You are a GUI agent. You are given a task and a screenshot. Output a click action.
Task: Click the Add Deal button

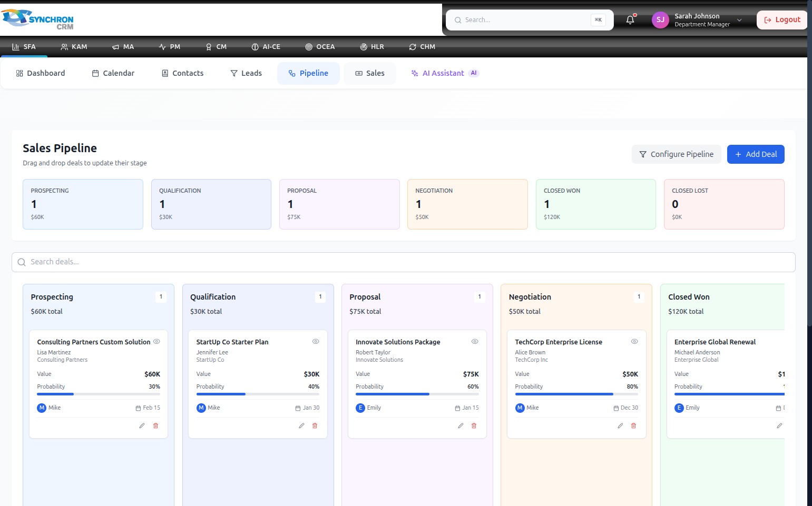tap(756, 154)
